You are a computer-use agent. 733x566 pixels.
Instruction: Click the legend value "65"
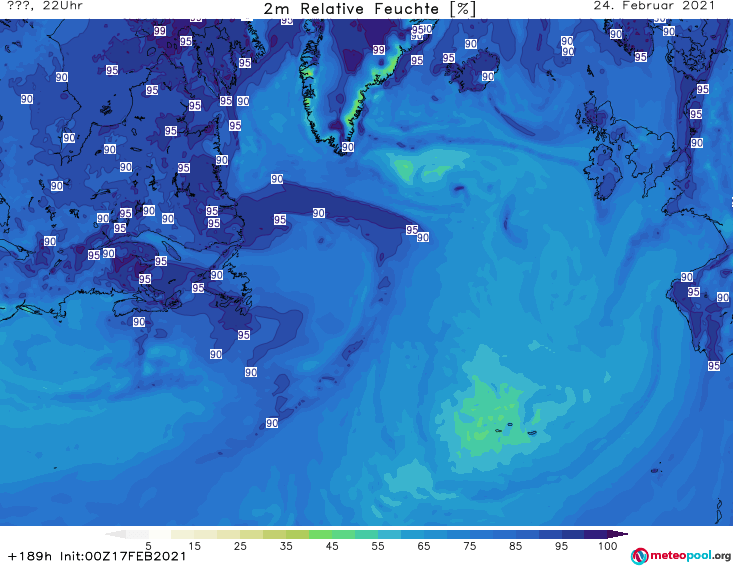click(x=424, y=546)
